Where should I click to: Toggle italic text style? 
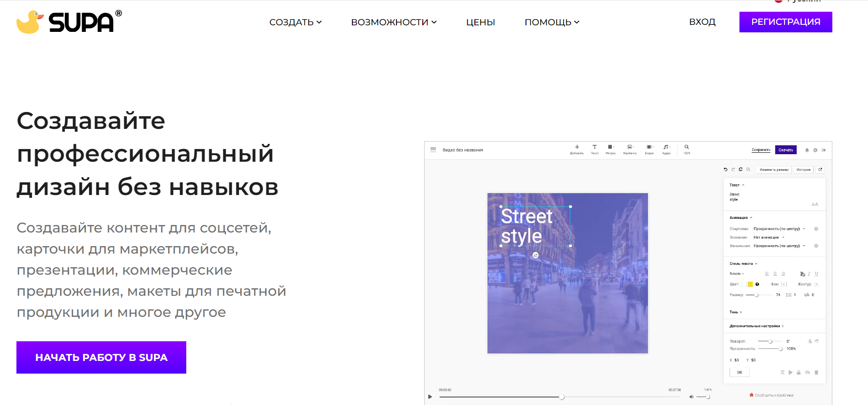[809, 274]
